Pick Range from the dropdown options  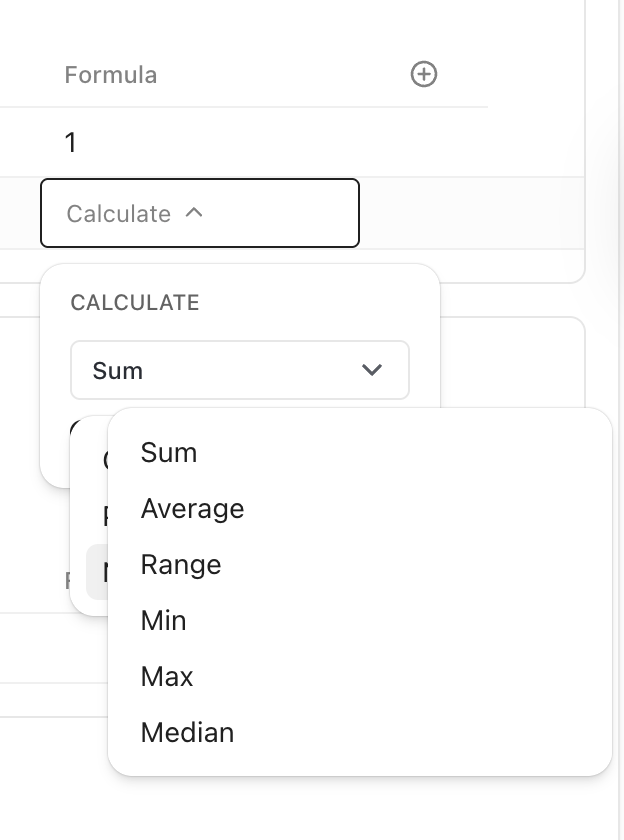point(181,564)
